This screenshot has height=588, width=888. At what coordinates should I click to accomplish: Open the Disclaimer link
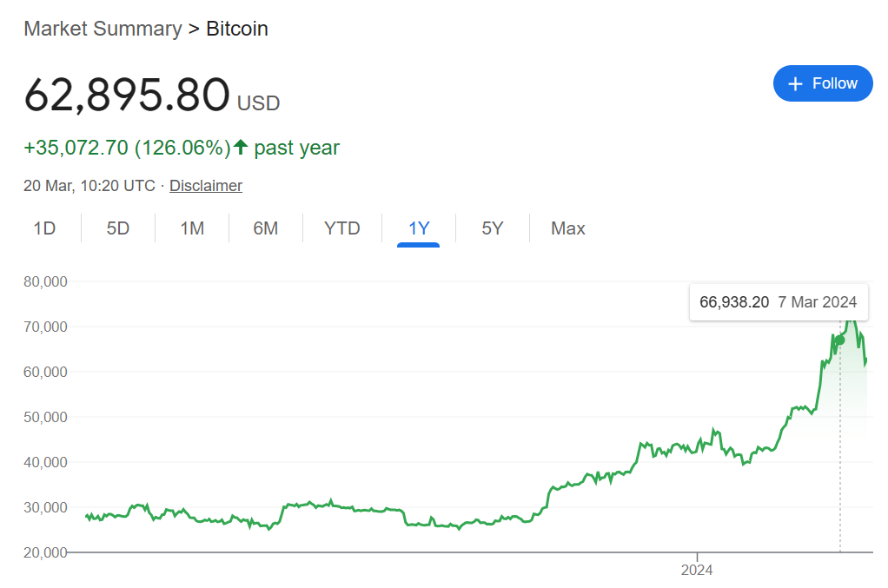coord(206,186)
